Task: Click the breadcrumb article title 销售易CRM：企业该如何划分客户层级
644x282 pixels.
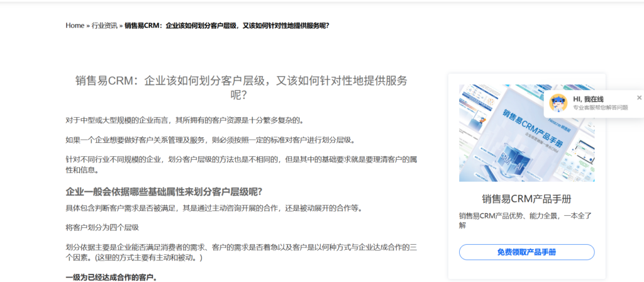Action: coord(226,25)
